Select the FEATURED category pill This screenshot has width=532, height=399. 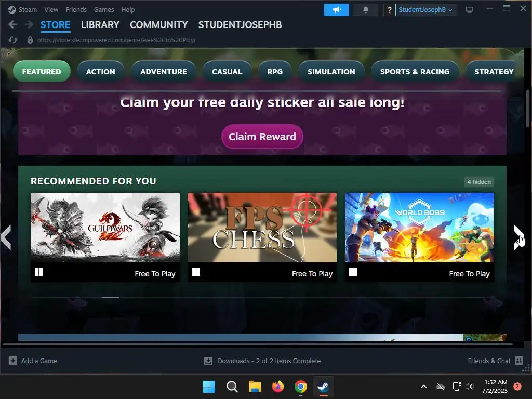coord(42,72)
